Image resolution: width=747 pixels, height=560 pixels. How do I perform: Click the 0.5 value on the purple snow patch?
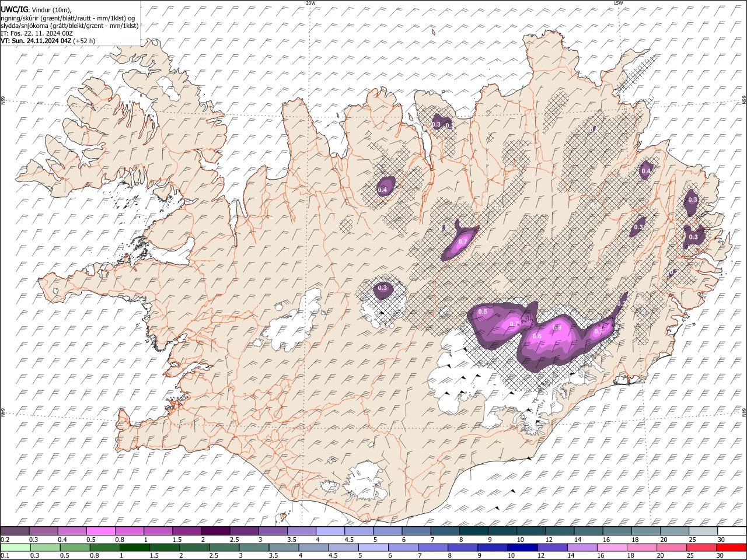pyautogui.click(x=483, y=312)
